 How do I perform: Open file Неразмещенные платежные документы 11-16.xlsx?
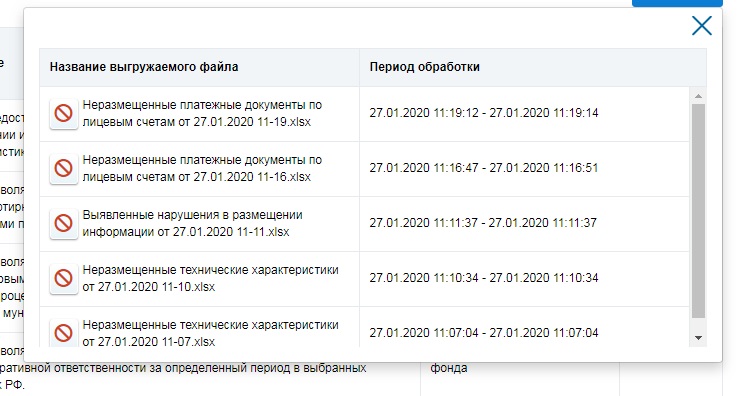click(202, 168)
